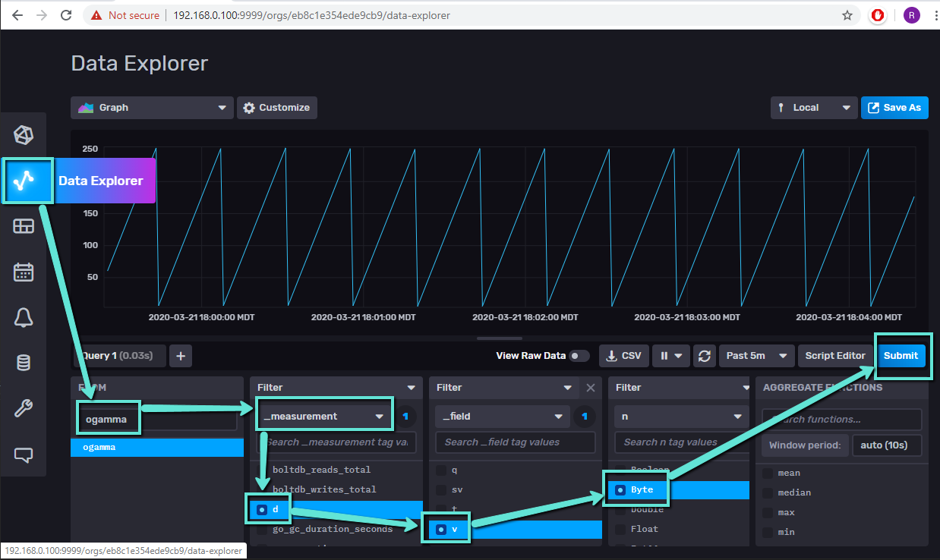940x560 pixels.
Task: Select the ogamma bucket in list
Action: point(157,448)
